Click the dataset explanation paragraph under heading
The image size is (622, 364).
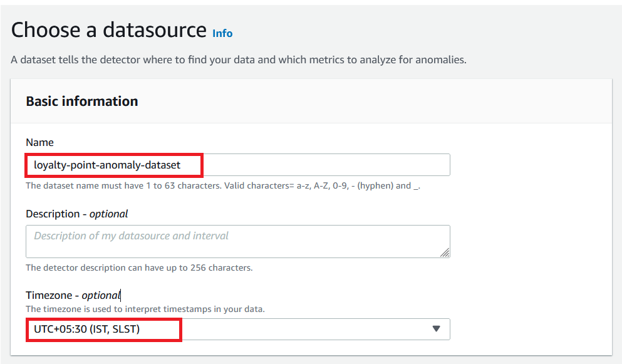(239, 61)
